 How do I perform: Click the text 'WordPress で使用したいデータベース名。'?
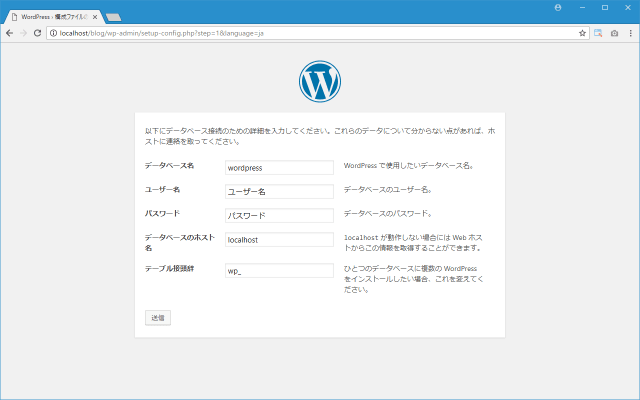pos(409,165)
